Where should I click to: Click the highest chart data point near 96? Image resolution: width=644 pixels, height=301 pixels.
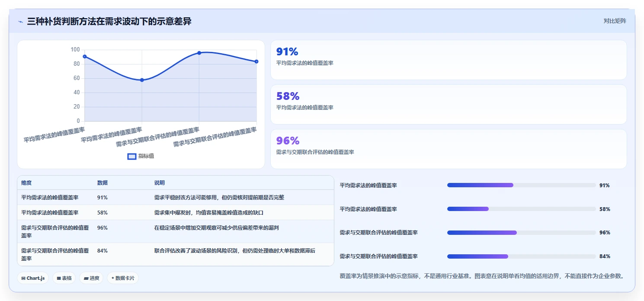(199, 53)
